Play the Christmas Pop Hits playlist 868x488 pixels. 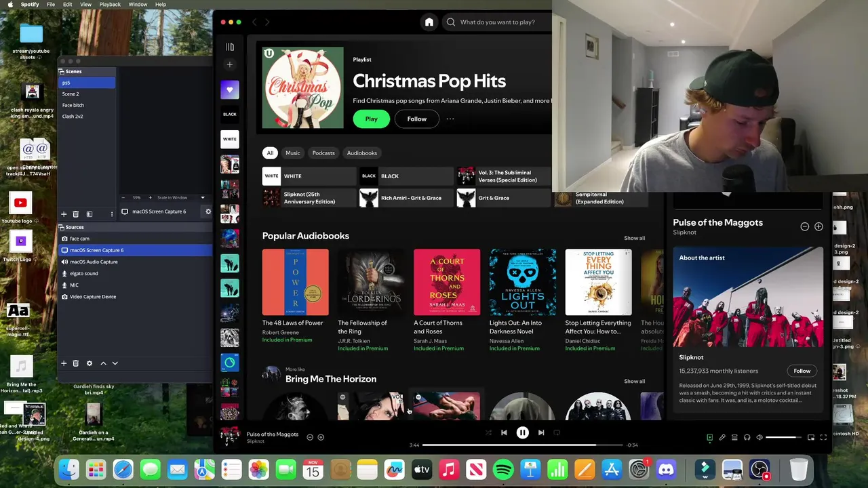(371, 119)
